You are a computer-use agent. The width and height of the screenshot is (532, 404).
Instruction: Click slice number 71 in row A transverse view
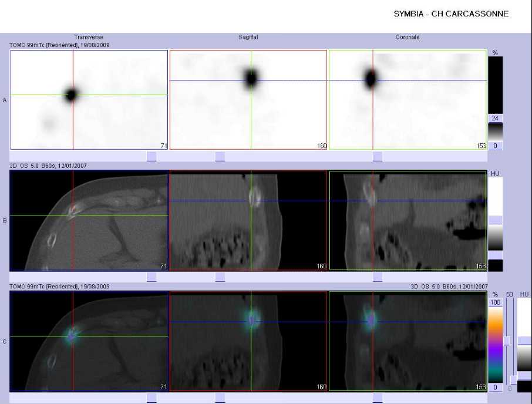[164, 146]
